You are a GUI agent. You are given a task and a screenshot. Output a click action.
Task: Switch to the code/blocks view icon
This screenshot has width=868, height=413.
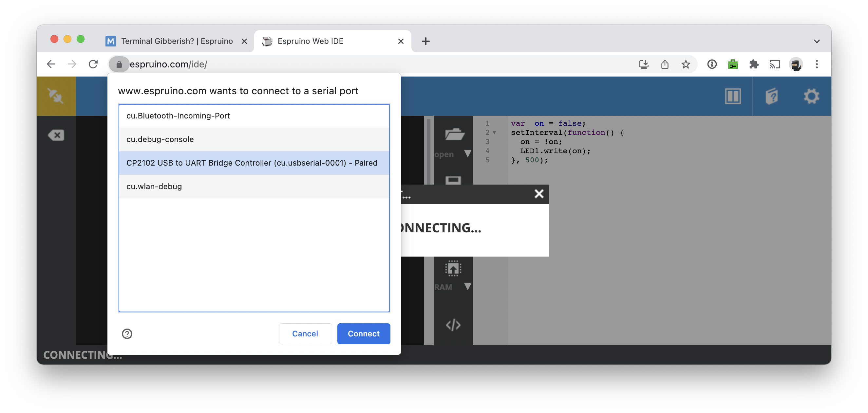pyautogui.click(x=453, y=325)
